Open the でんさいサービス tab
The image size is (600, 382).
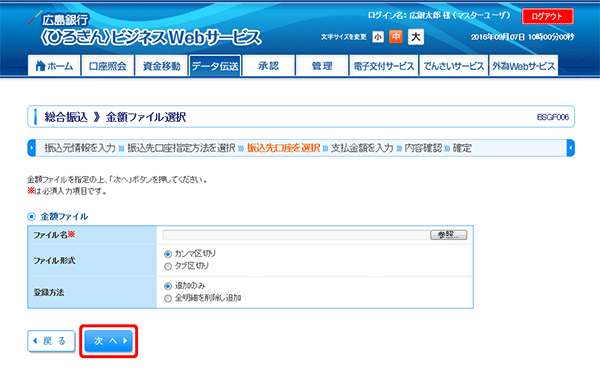(453, 66)
